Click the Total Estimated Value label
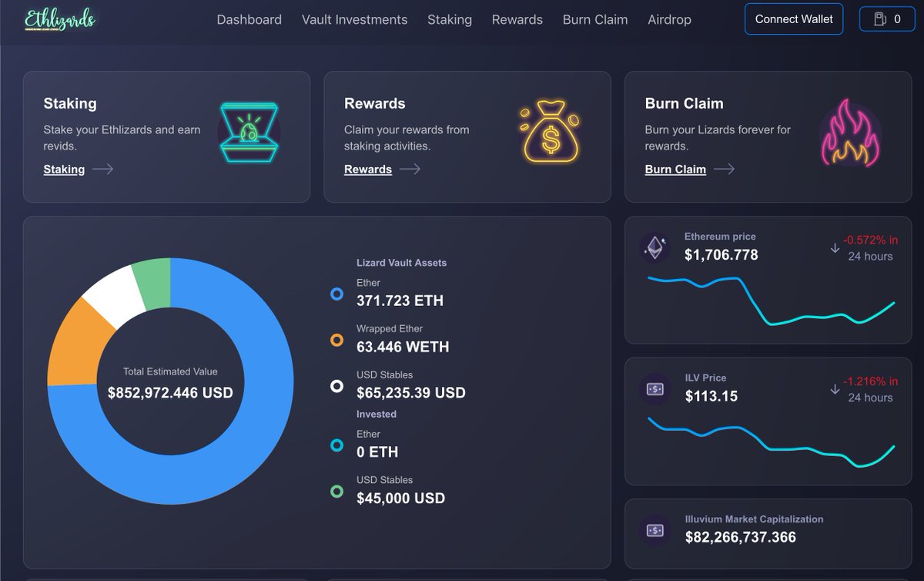The height and width of the screenshot is (581, 924). (x=170, y=371)
